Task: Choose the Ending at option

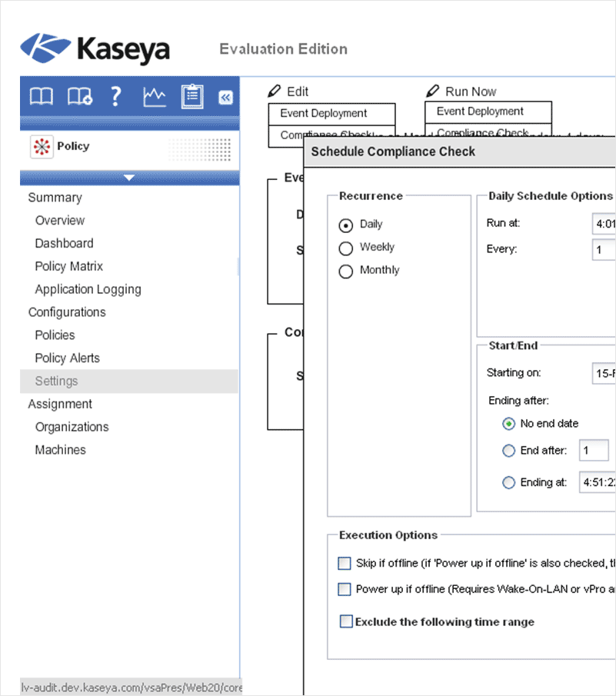Action: click(x=508, y=482)
